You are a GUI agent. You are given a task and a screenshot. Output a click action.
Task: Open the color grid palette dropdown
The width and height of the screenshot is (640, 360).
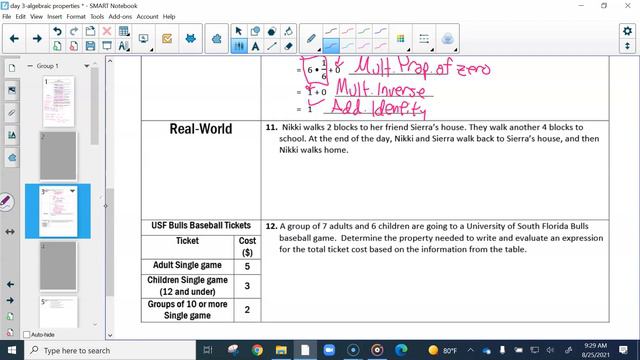[x=401, y=39]
